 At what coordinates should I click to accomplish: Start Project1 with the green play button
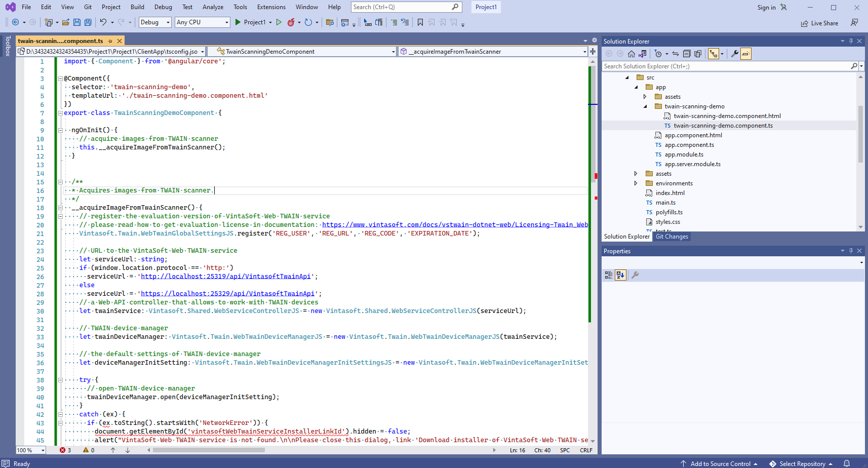pyautogui.click(x=238, y=22)
